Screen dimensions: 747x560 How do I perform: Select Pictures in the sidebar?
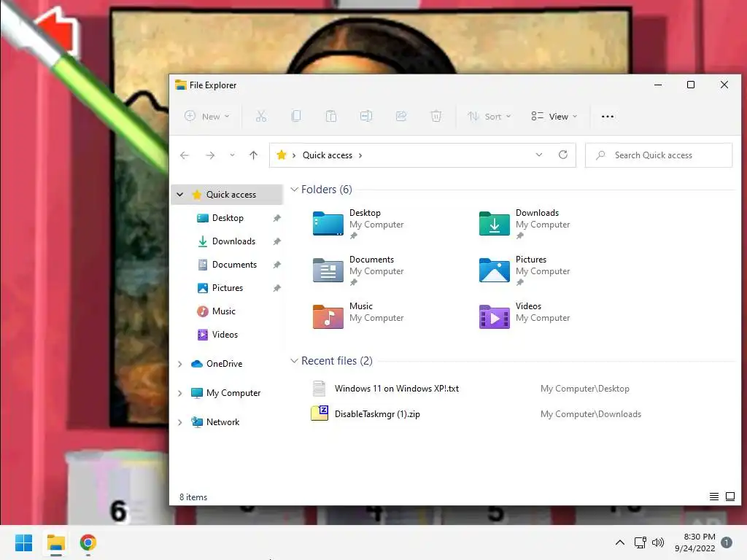(228, 287)
